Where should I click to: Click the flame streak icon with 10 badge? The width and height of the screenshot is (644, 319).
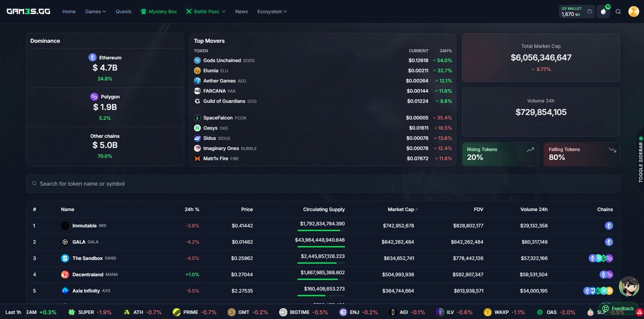(603, 11)
